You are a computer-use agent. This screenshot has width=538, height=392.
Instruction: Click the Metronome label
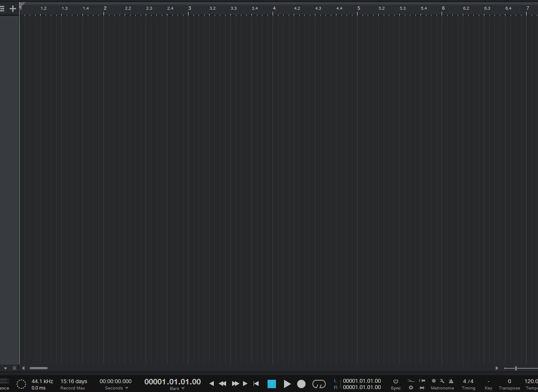click(442, 388)
